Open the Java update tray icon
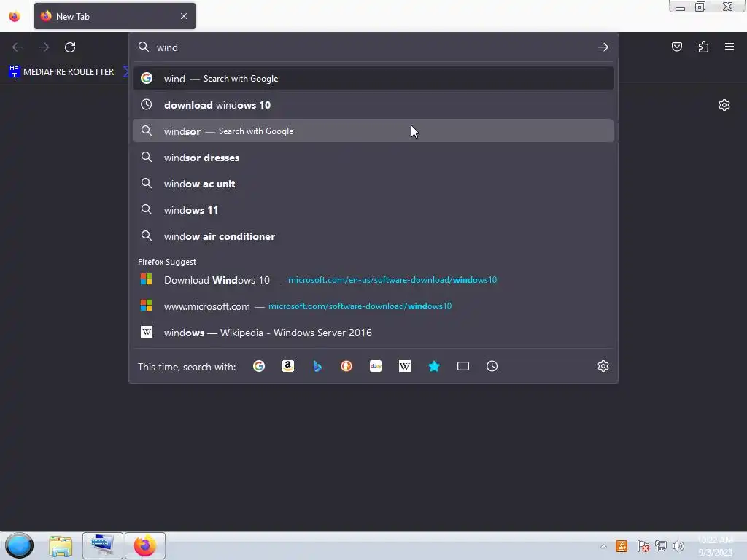 click(622, 546)
